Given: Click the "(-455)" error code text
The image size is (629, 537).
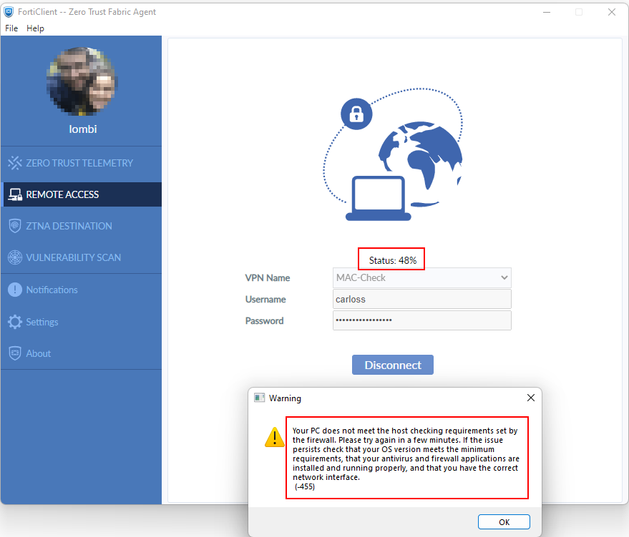Looking at the screenshot, I should coord(304,486).
